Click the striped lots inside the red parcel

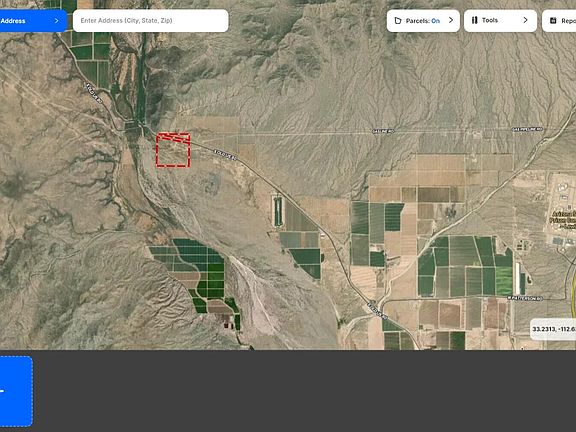click(173, 138)
